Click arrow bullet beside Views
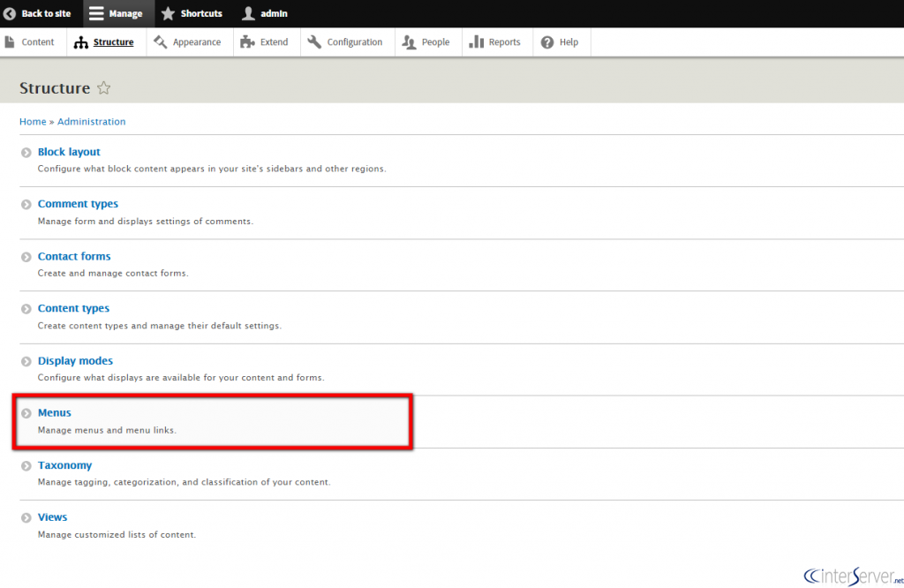The image size is (904, 588). (x=26, y=517)
